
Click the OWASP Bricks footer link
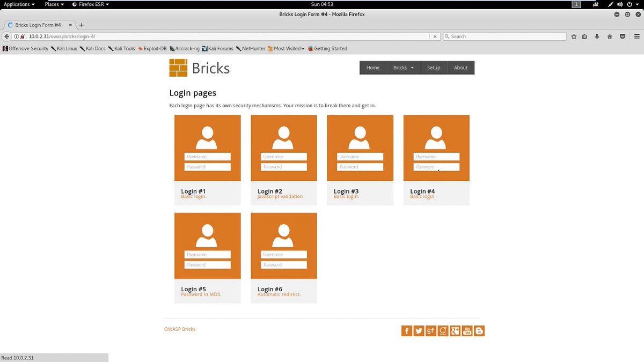(x=180, y=329)
